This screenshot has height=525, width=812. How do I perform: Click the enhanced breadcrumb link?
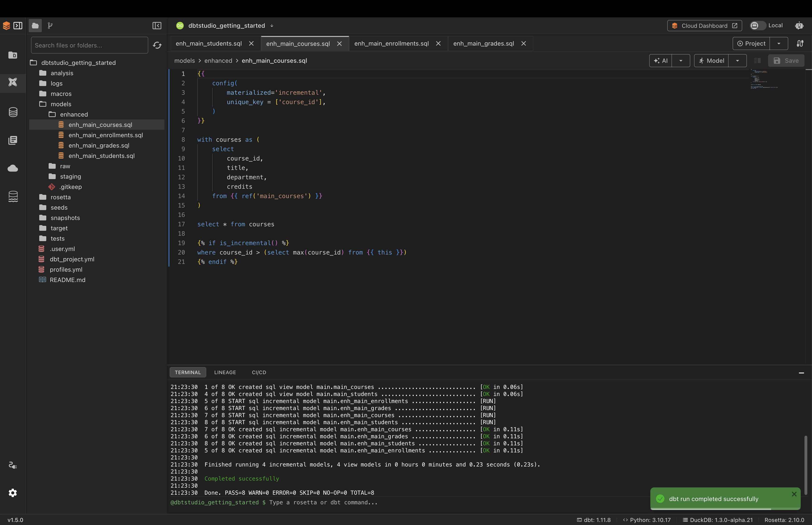pyautogui.click(x=218, y=61)
